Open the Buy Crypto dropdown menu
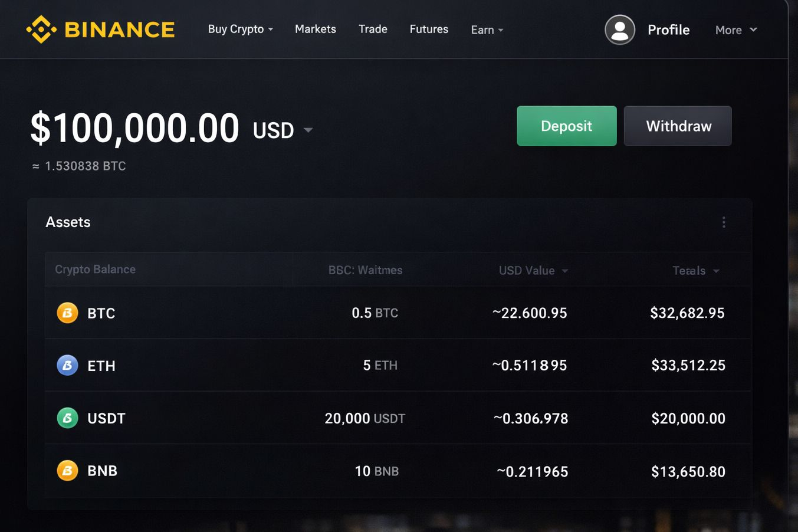 click(241, 29)
